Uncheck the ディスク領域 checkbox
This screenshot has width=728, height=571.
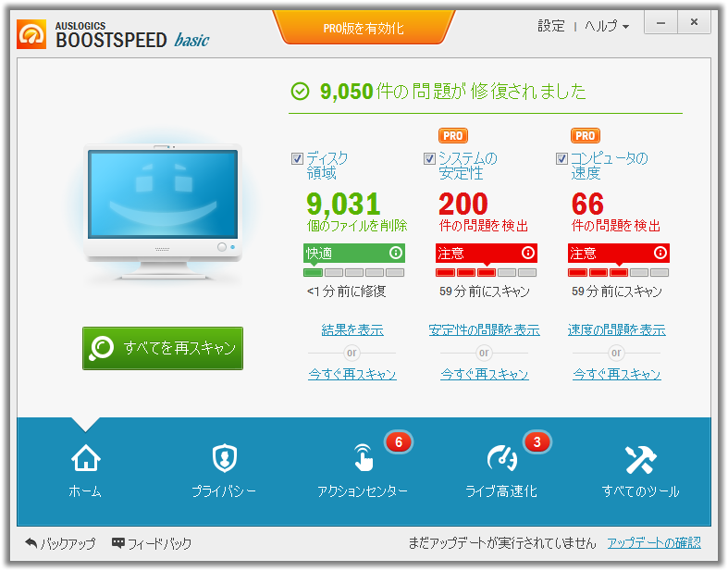tap(297, 159)
